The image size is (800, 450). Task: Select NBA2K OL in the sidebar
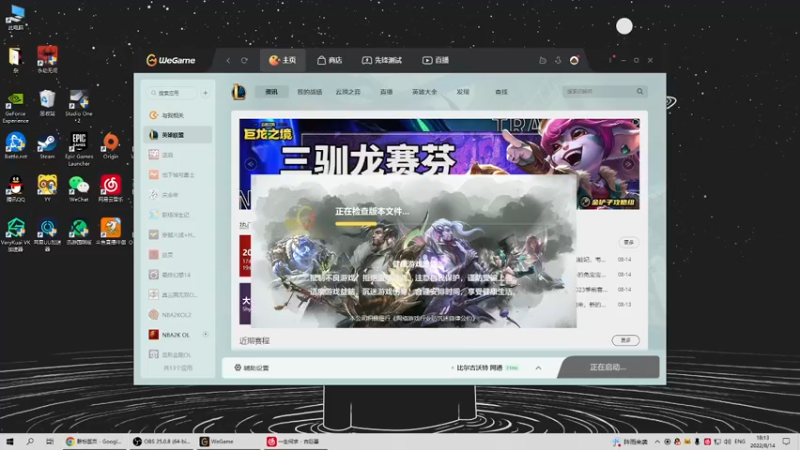click(178, 335)
